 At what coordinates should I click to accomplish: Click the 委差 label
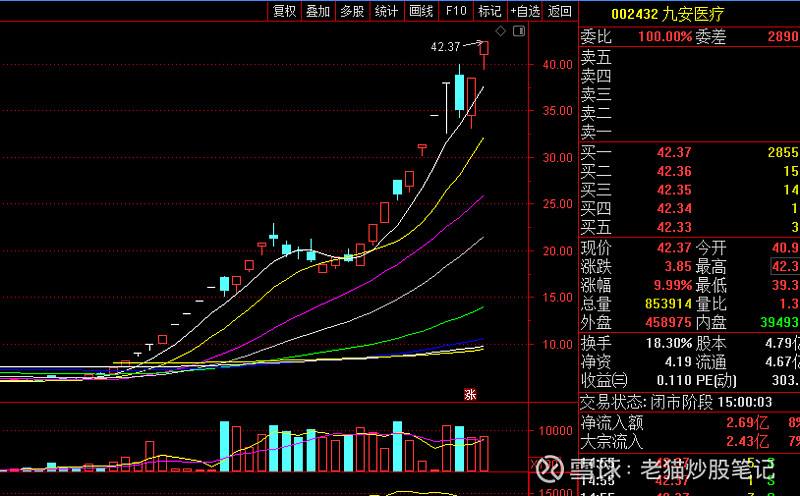pyautogui.click(x=710, y=36)
